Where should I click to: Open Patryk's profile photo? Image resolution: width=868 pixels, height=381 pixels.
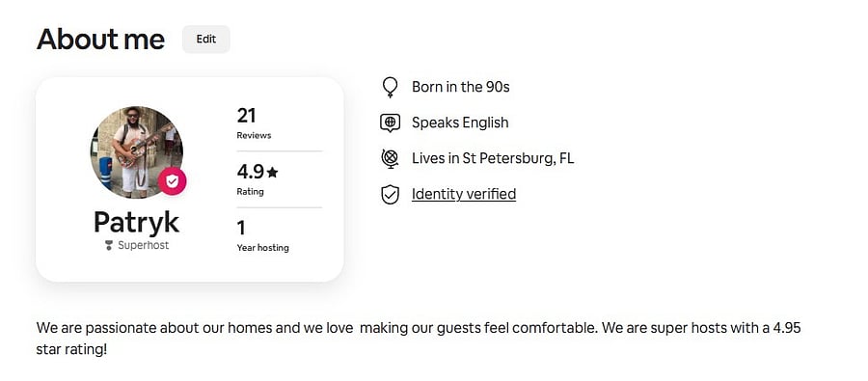coord(137,152)
